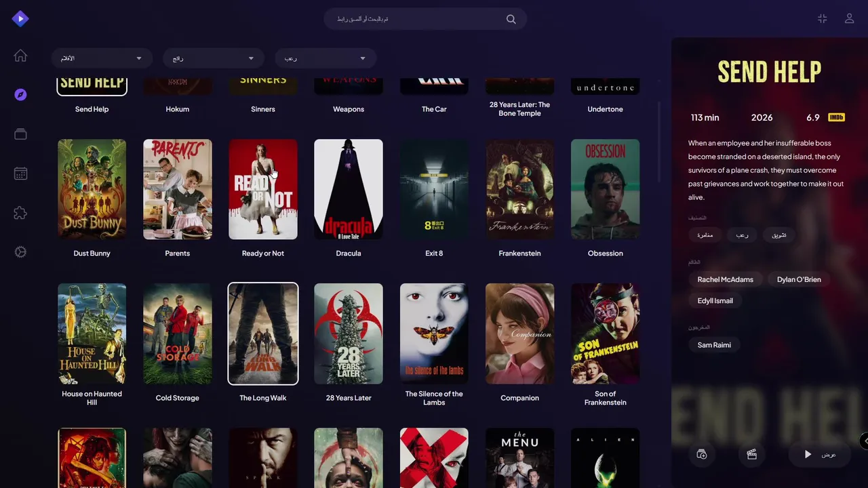Screen dimensions: 868x488
Task: Go to the Home board icon
Action: (20, 56)
